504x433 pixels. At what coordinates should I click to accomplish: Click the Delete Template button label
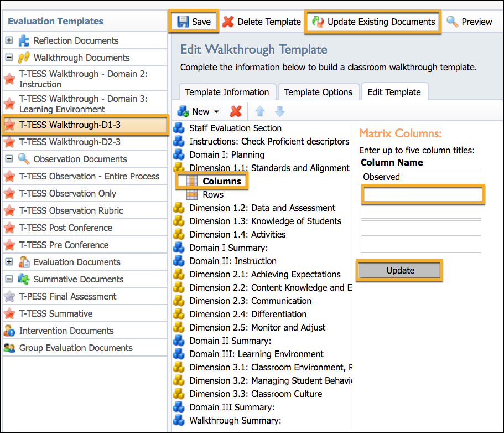tap(269, 22)
